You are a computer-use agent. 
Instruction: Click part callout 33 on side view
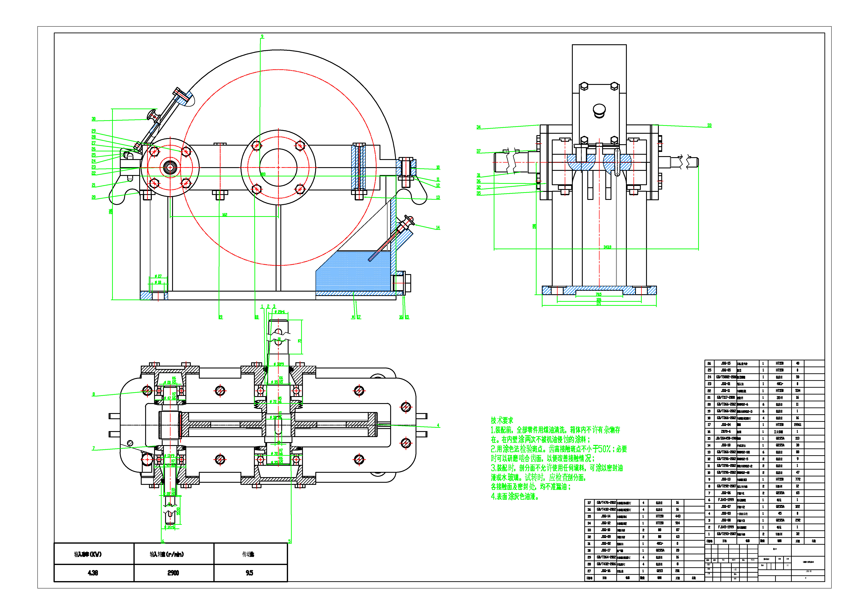click(x=709, y=125)
